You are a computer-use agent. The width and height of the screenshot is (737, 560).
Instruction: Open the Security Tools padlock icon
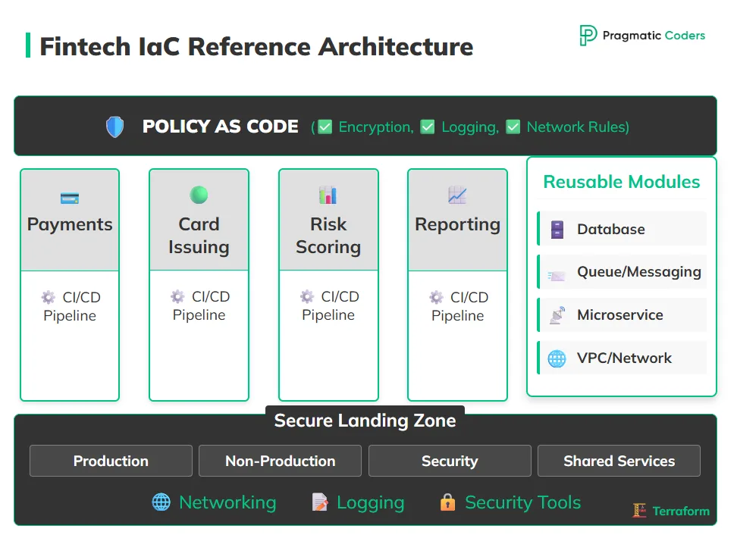tap(448, 502)
